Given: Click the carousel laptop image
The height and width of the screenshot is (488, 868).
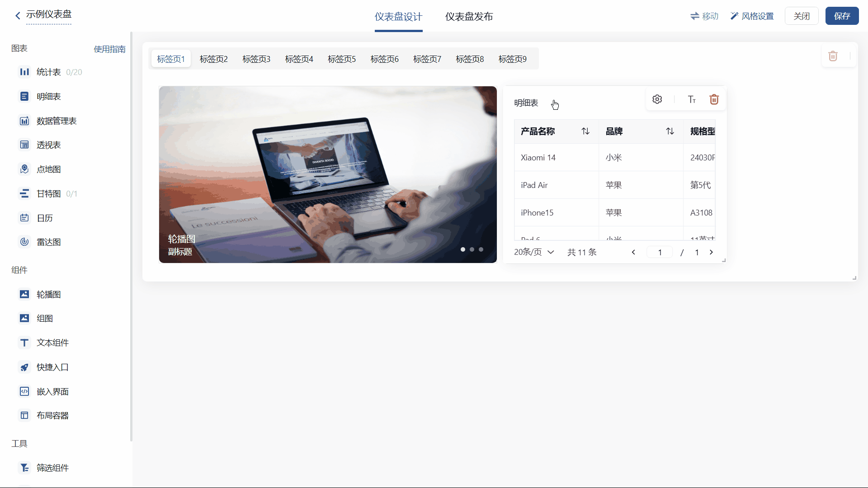Looking at the screenshot, I should coord(328,174).
